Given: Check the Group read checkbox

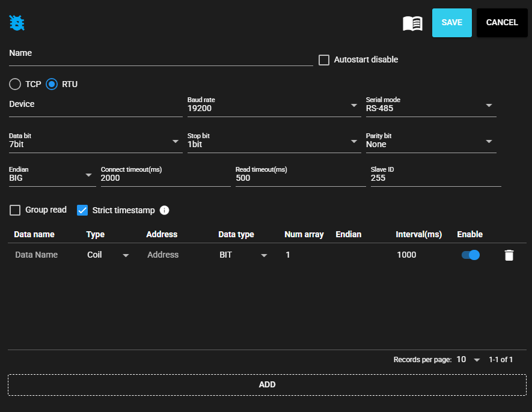Looking at the screenshot, I should point(15,210).
